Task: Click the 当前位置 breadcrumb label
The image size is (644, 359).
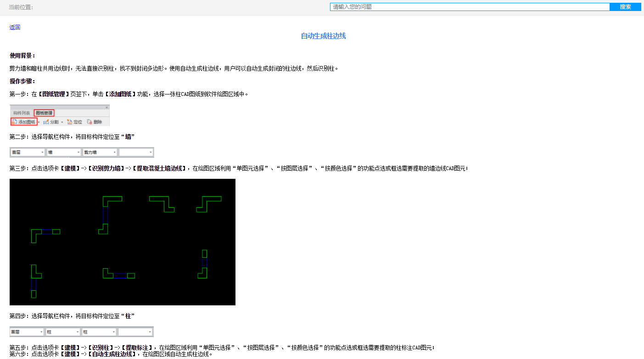Action: [x=21, y=7]
